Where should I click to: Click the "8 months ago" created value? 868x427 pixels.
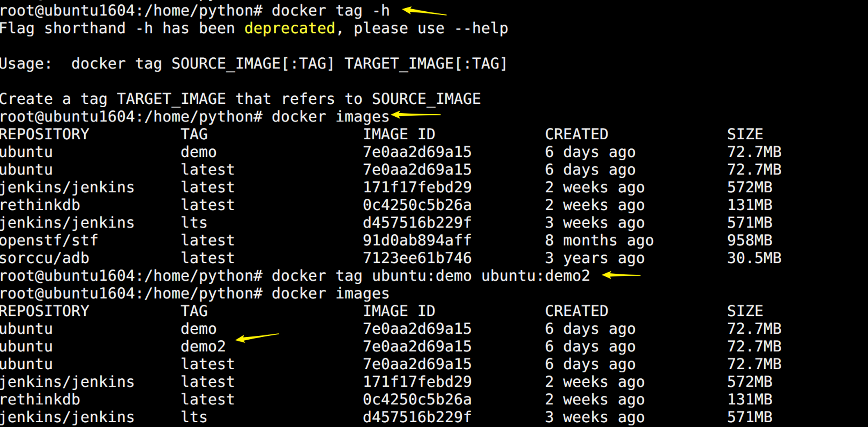click(599, 240)
